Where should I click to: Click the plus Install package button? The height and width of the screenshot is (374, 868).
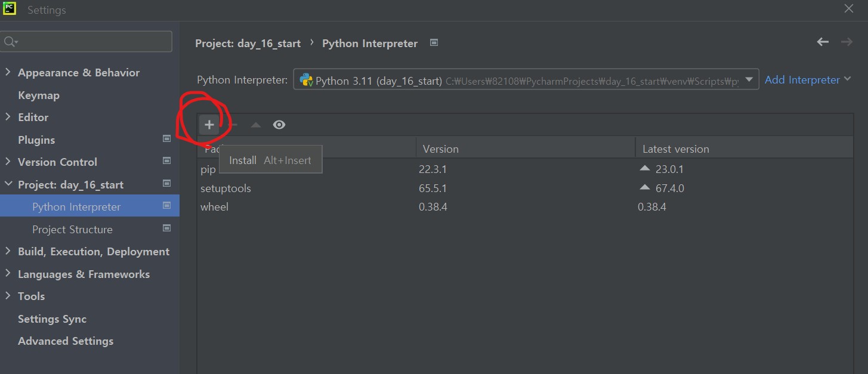click(x=209, y=125)
